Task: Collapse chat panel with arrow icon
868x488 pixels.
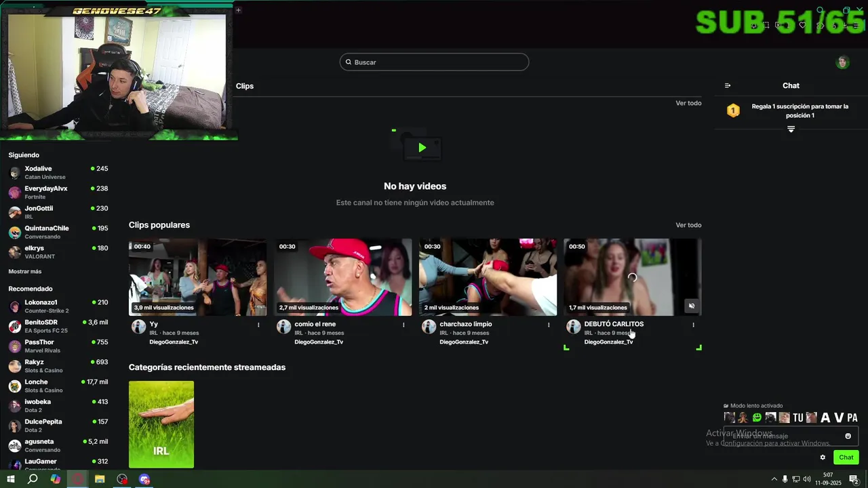Action: (x=728, y=85)
